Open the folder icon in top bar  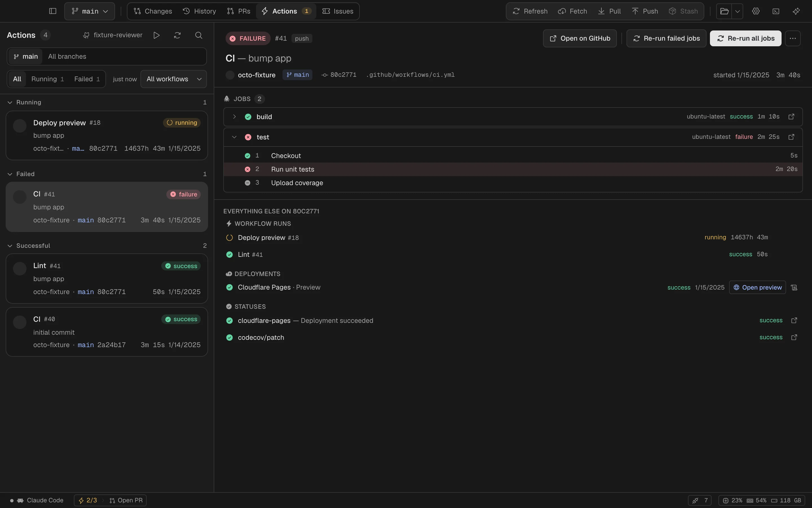pyautogui.click(x=724, y=11)
